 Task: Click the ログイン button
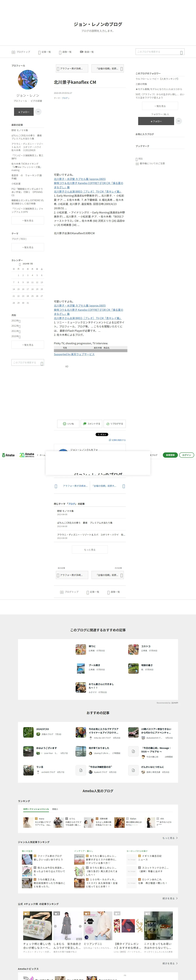pos(187,455)
